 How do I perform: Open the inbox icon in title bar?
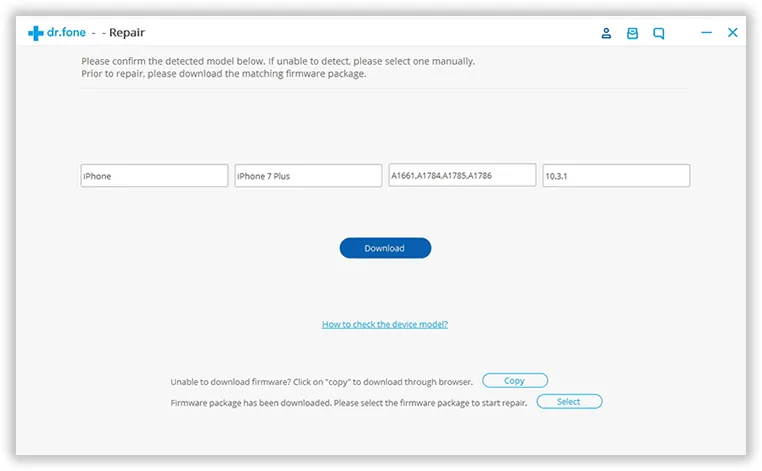[x=632, y=33]
